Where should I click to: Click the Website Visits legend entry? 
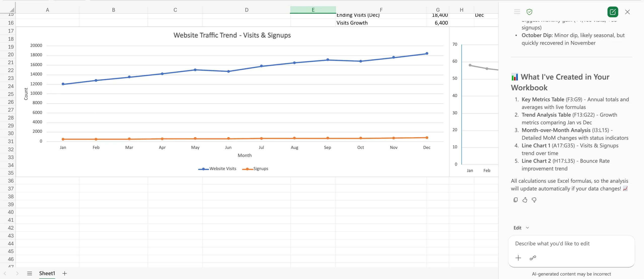pyautogui.click(x=217, y=169)
